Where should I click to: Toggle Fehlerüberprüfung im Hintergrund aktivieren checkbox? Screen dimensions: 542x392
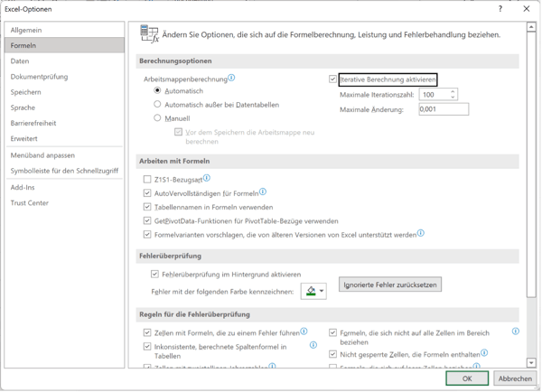click(x=154, y=274)
